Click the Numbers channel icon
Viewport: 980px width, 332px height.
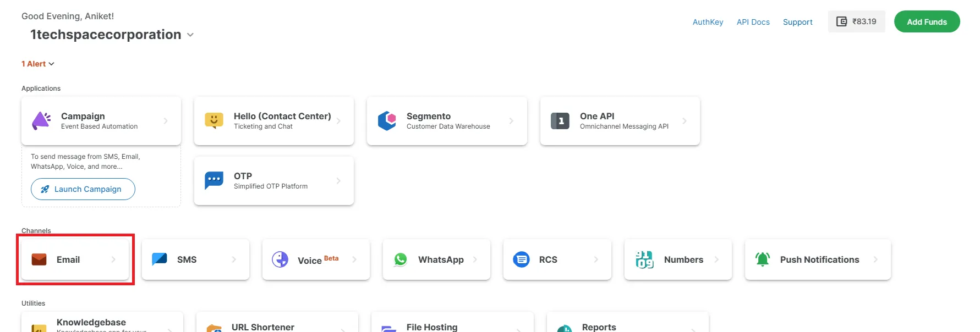click(644, 259)
